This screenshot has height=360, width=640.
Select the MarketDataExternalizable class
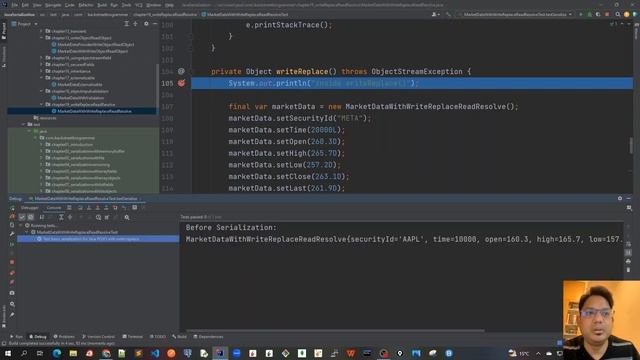[76, 84]
